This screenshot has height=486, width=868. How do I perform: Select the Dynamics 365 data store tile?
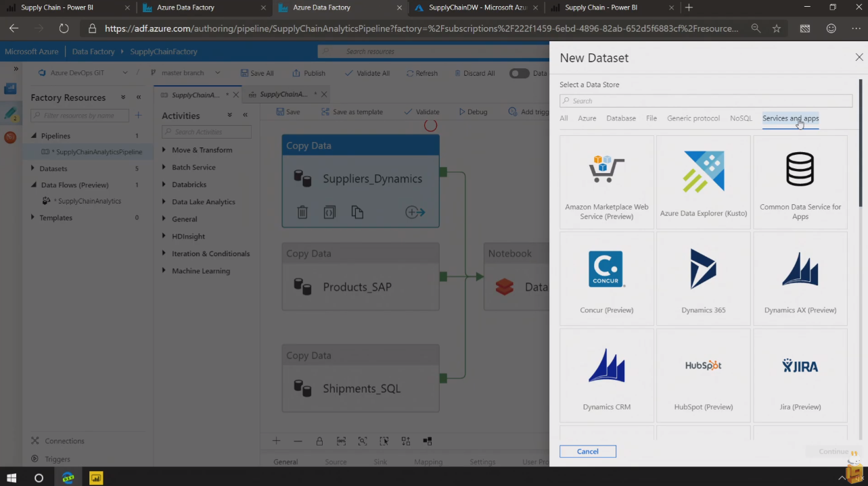point(703,278)
